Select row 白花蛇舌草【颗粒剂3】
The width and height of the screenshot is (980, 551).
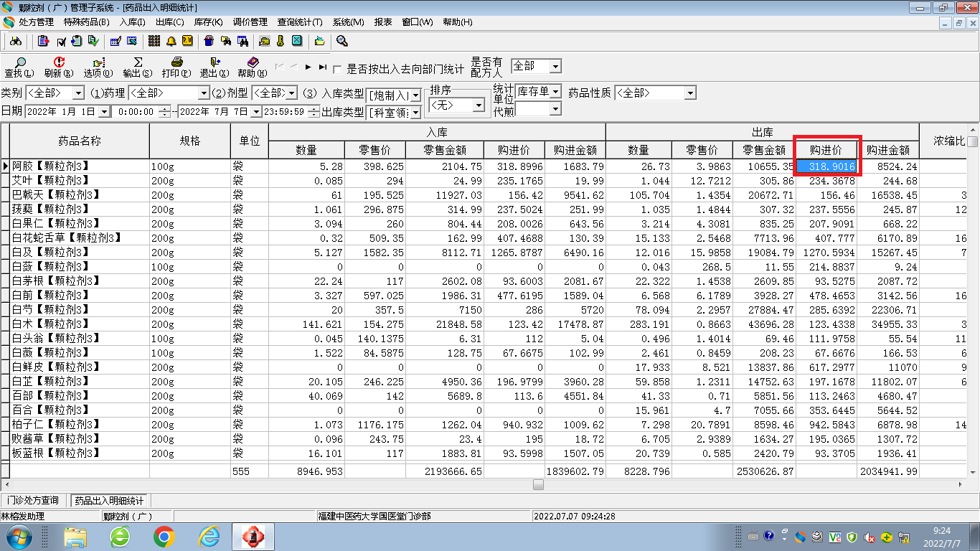[488, 238]
